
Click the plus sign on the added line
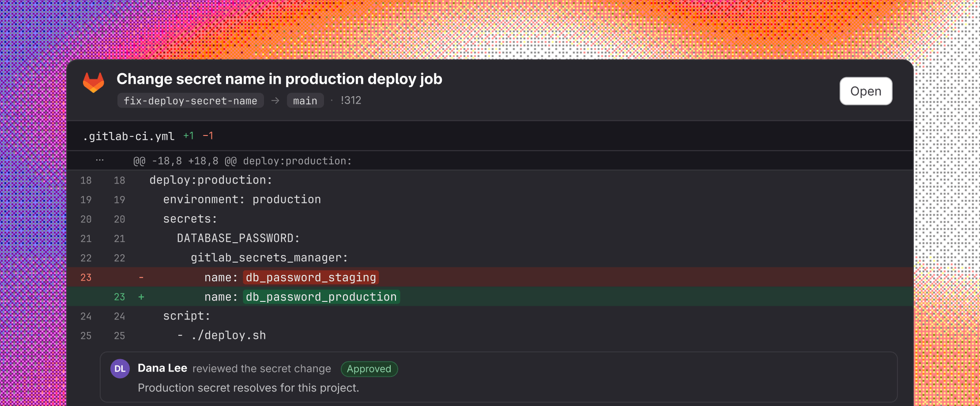pyautogui.click(x=141, y=297)
